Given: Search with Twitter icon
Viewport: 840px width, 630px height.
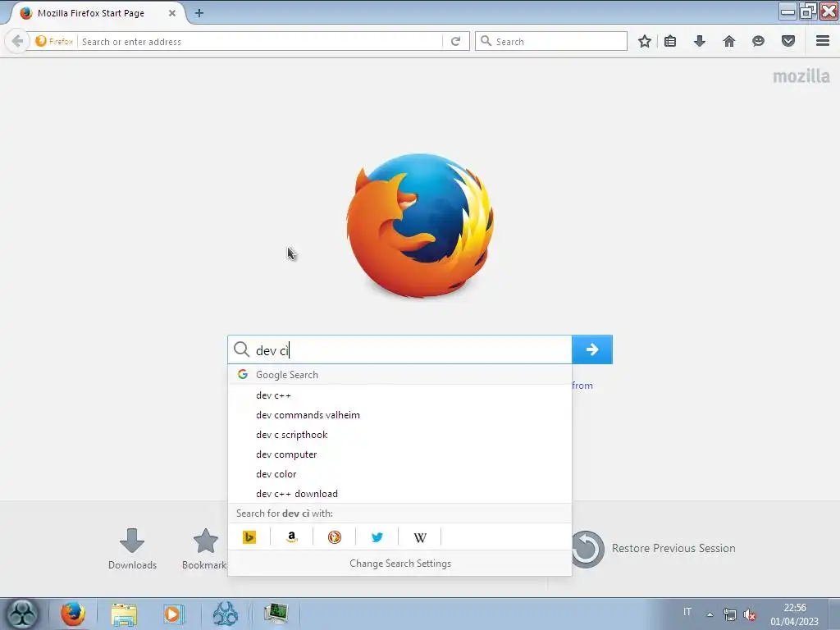Looking at the screenshot, I should coord(377,536).
